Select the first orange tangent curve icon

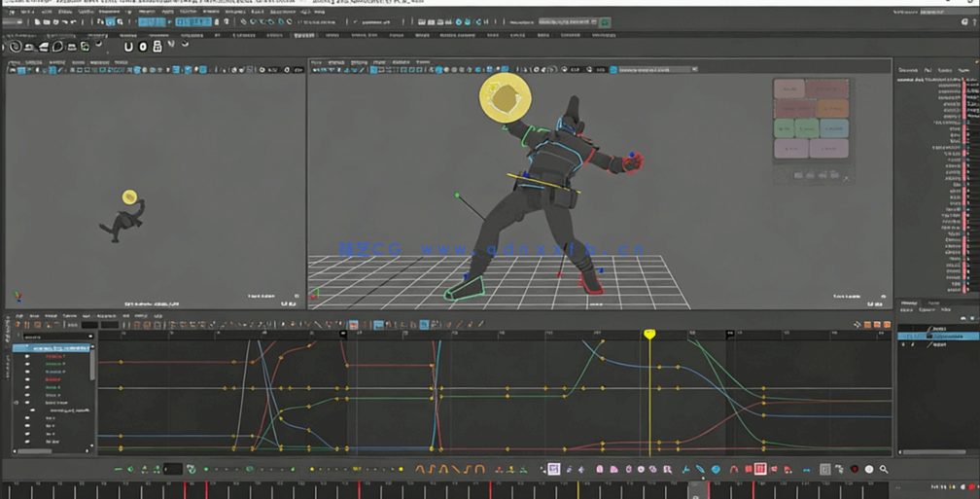[421, 469]
